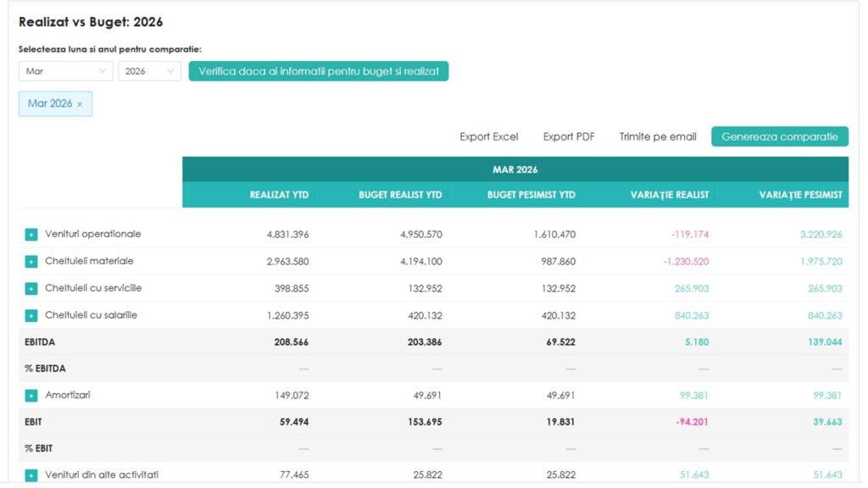Export the comparison as PDF
868x488 pixels.
569,136
